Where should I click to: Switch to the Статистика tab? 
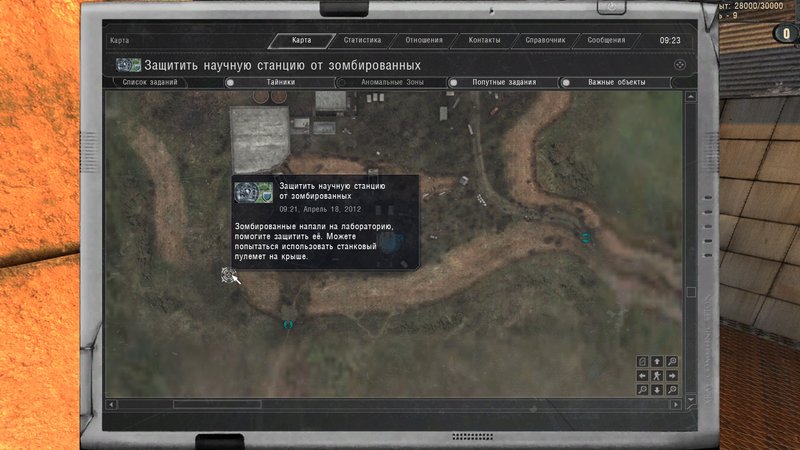(362, 41)
